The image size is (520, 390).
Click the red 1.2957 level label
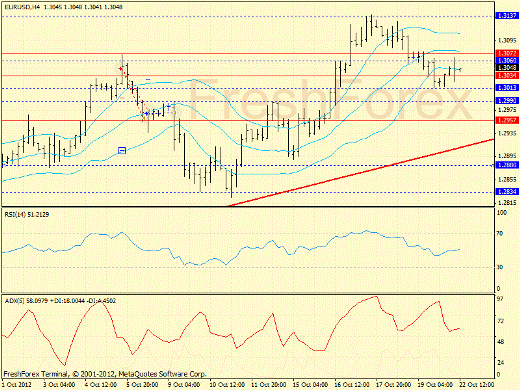coord(507,120)
